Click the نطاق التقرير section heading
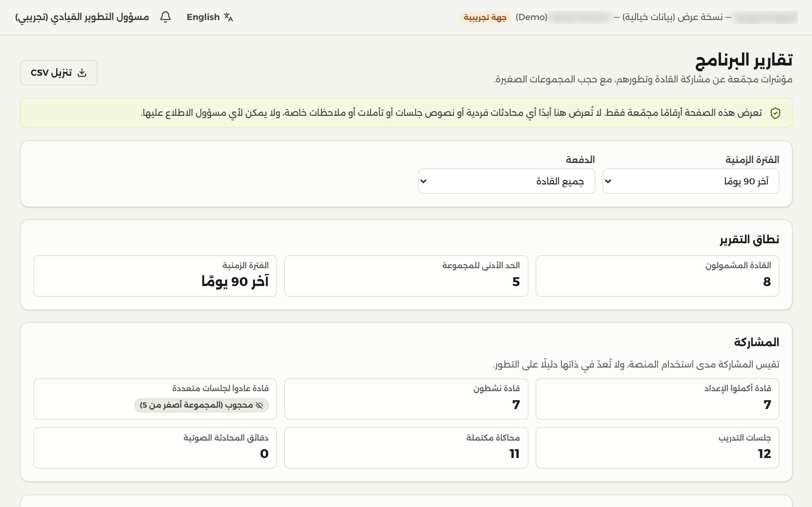This screenshot has height=507, width=812. click(x=750, y=239)
